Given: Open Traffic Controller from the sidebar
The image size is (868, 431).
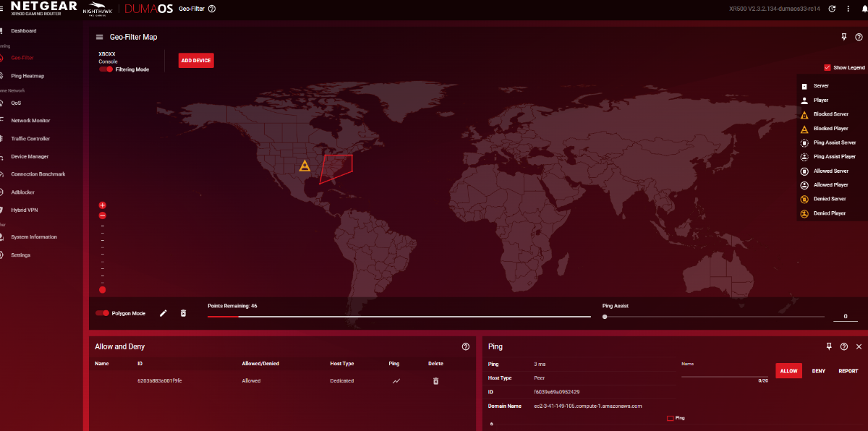Looking at the screenshot, I should coord(30,139).
